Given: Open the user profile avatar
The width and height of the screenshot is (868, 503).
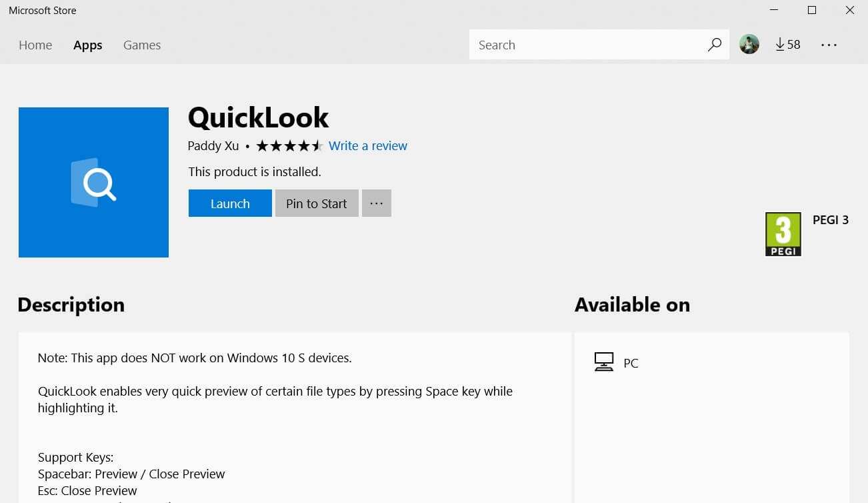Looking at the screenshot, I should click(749, 45).
